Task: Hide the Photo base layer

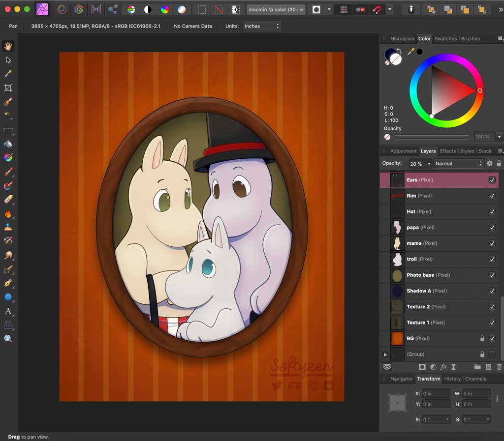Action: click(x=492, y=275)
